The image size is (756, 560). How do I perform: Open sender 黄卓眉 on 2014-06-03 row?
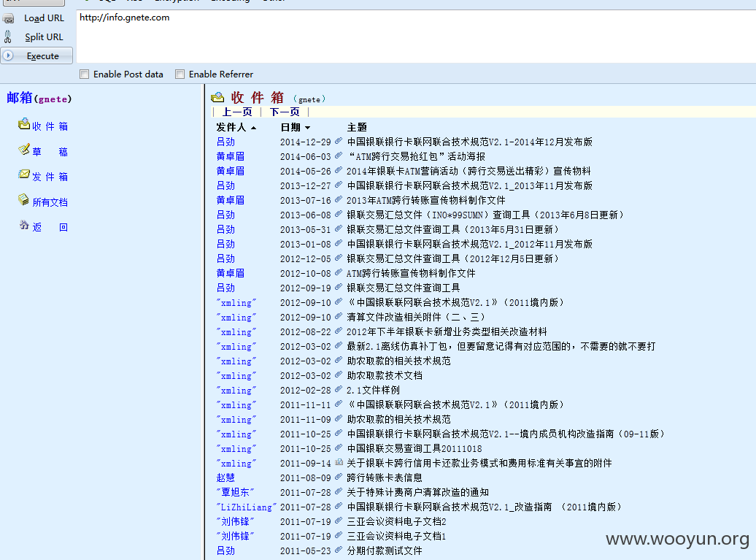(x=231, y=156)
